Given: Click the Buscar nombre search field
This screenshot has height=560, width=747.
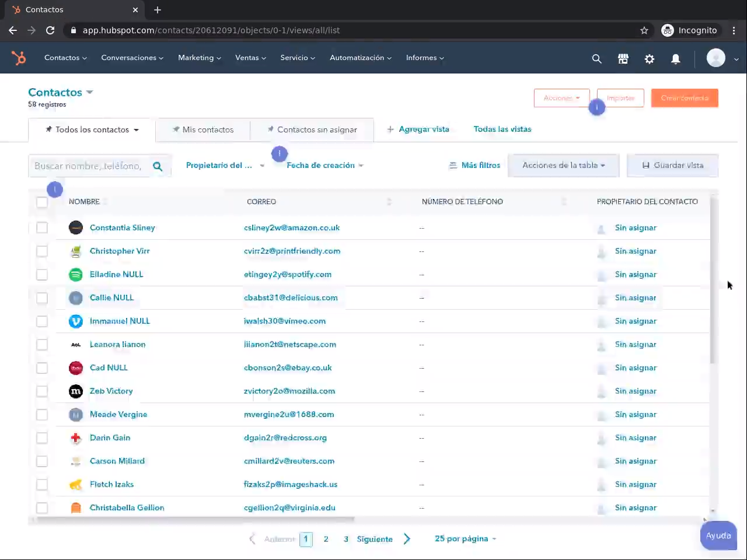Looking at the screenshot, I should (x=88, y=166).
